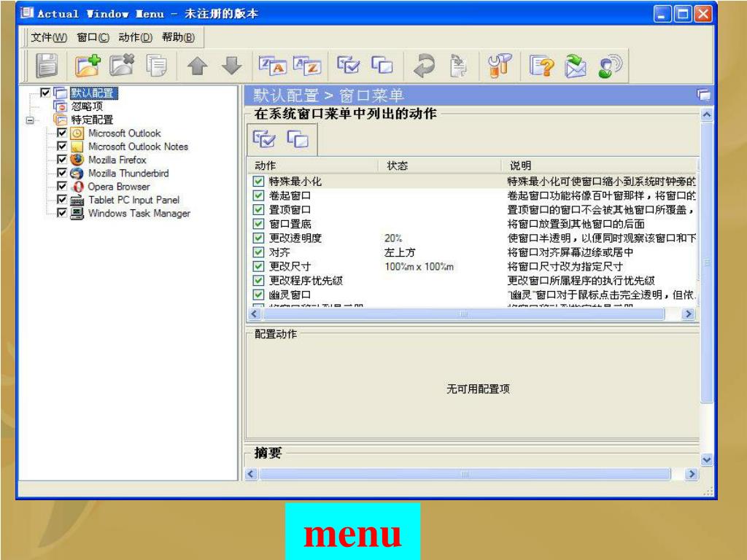Screen dimensions: 747x560
Task: Click left arrow of actions list scrollbar
Action: [x=254, y=314]
